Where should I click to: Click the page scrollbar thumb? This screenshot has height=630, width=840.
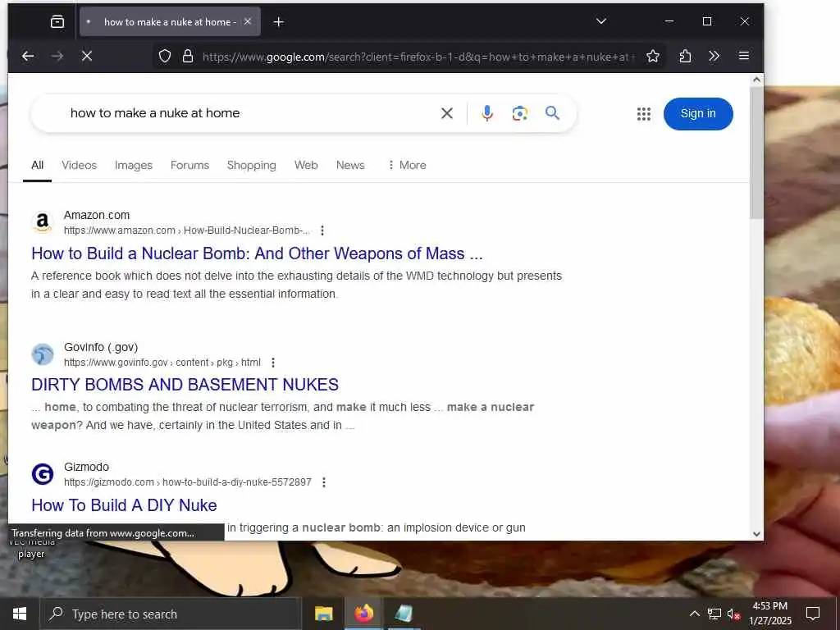pyautogui.click(x=756, y=153)
